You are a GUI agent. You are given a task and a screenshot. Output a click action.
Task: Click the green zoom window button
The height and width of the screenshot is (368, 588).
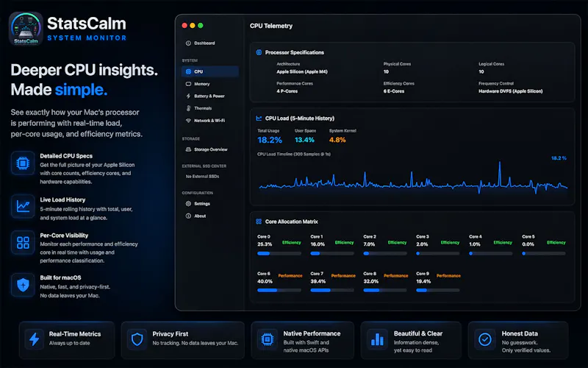(201, 26)
